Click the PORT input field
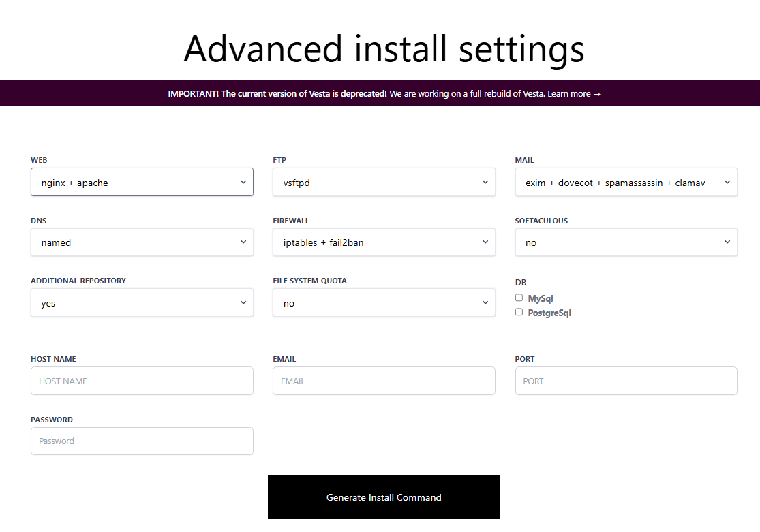The height and width of the screenshot is (532, 760). [626, 381]
